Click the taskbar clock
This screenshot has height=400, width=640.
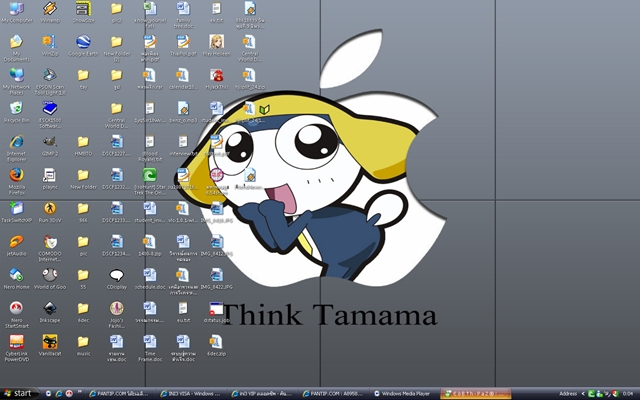[x=628, y=394]
